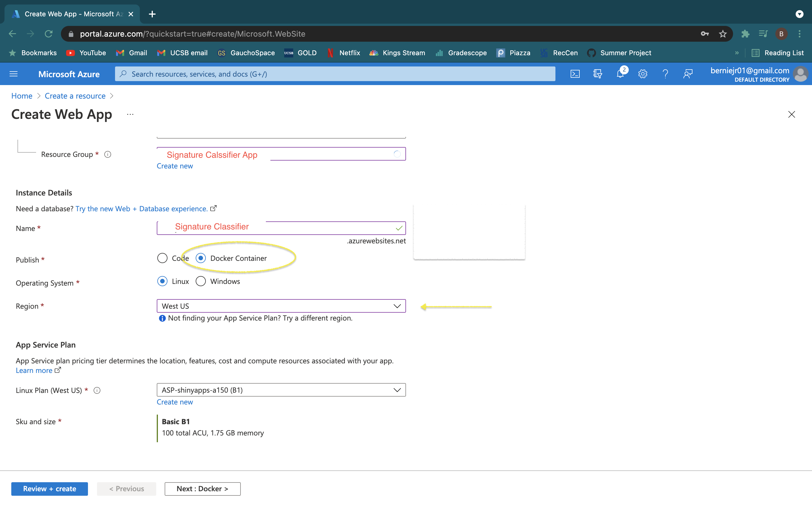
Task: Click Linux Plan info icon
Action: click(97, 390)
